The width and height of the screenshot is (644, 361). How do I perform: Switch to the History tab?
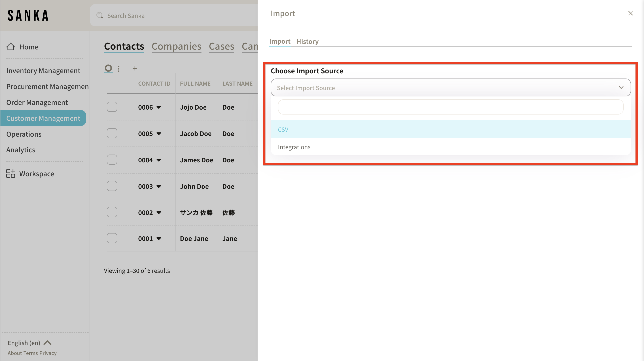[307, 41]
